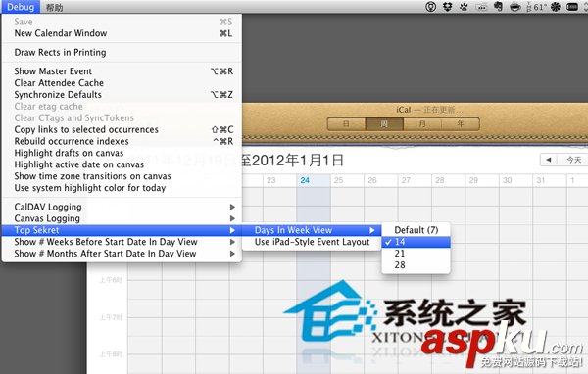Choose Rebuild occurrence indexes

(122, 141)
